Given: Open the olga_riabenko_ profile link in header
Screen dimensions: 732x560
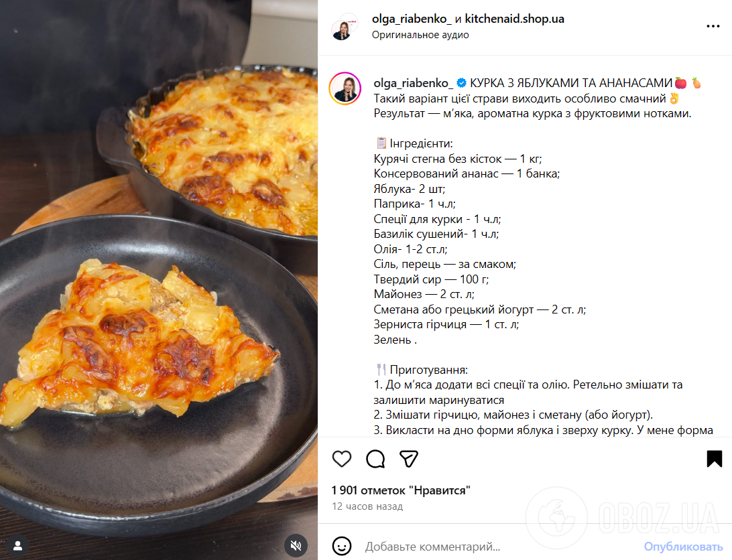Looking at the screenshot, I should coord(412,19).
